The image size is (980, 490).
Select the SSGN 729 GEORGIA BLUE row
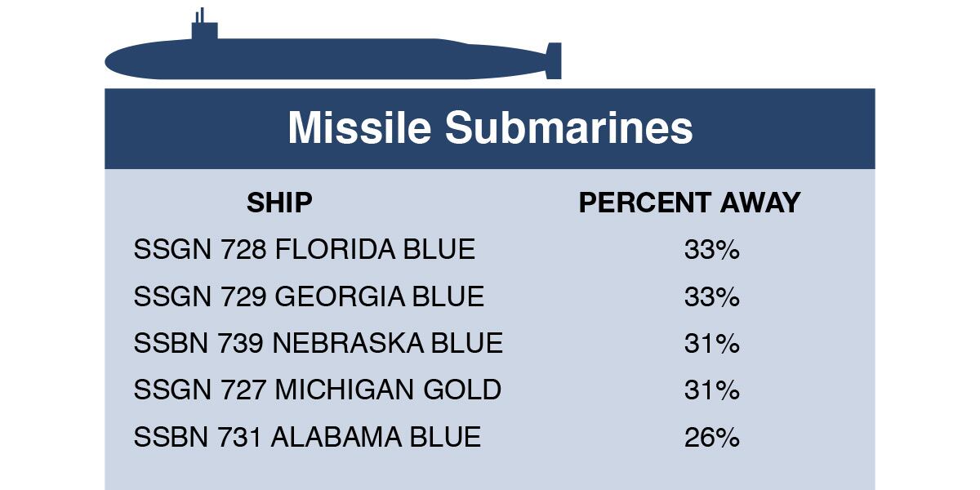[x=309, y=296]
